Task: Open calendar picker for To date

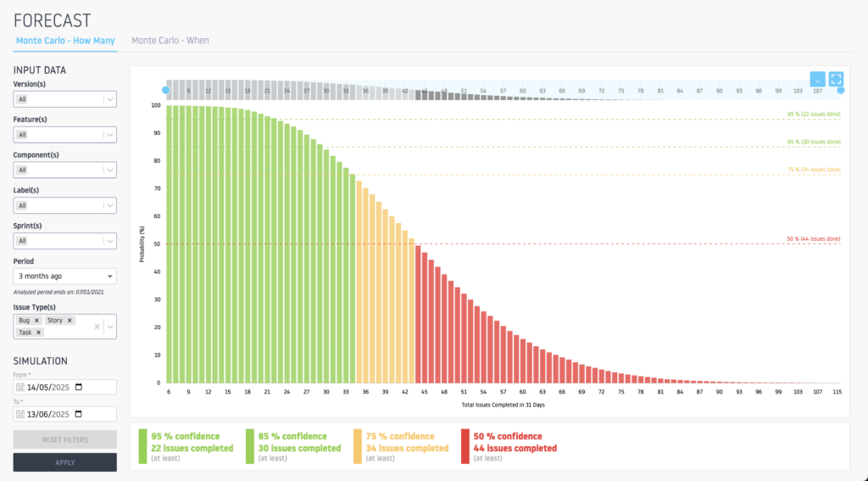Action: pyautogui.click(x=79, y=414)
